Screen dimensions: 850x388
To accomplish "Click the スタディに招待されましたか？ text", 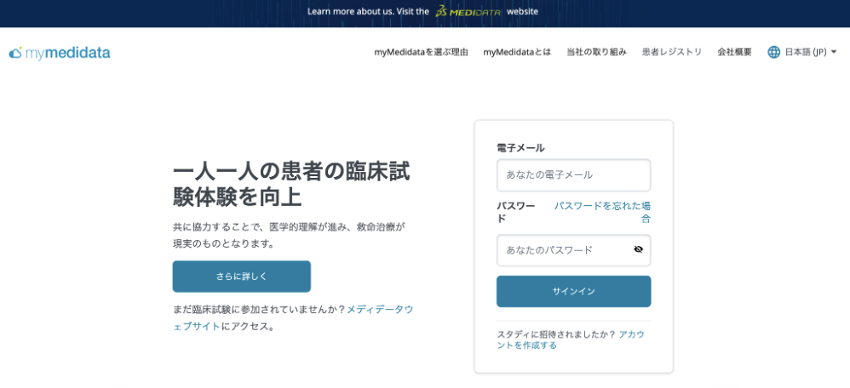I will 557,334.
